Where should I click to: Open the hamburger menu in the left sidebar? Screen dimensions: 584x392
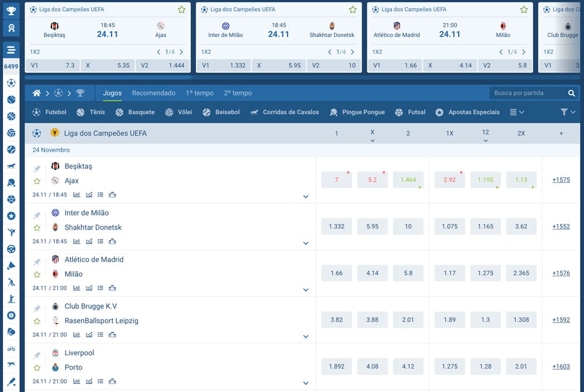pos(11,50)
